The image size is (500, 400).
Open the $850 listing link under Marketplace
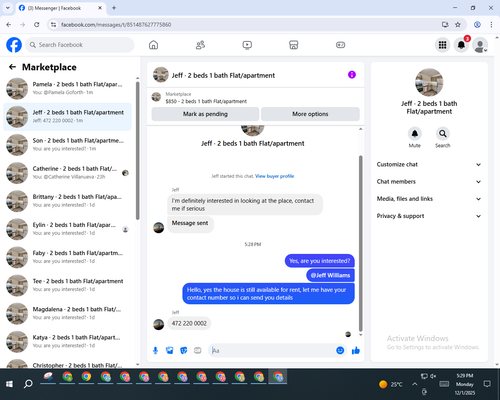pyautogui.click(x=206, y=101)
